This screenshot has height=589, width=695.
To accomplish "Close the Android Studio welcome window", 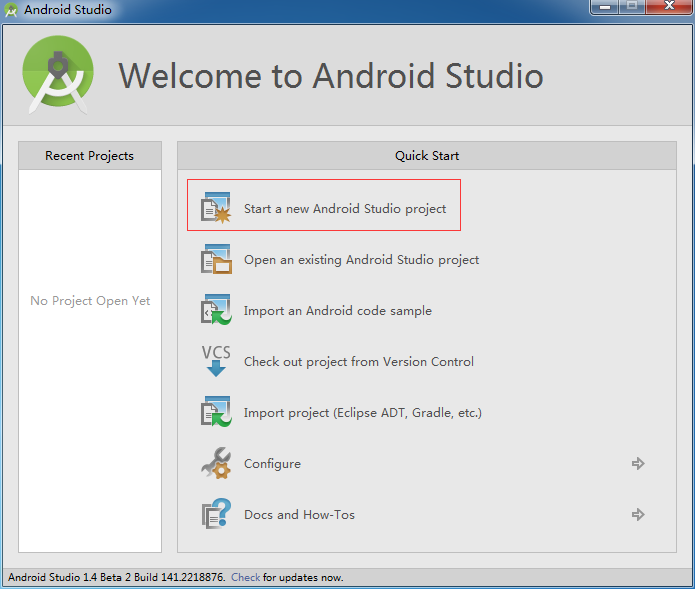I will (x=667, y=8).
